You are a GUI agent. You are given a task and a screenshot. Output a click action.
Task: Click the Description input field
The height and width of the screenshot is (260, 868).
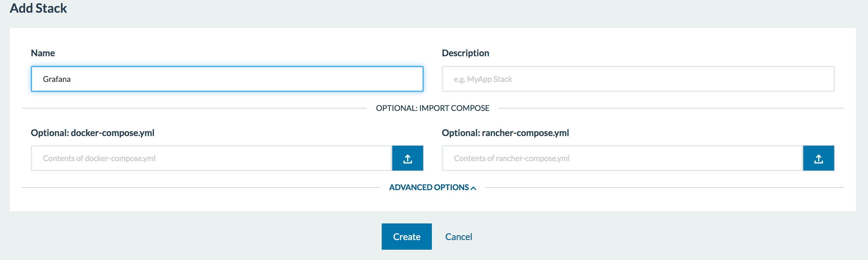click(x=638, y=79)
